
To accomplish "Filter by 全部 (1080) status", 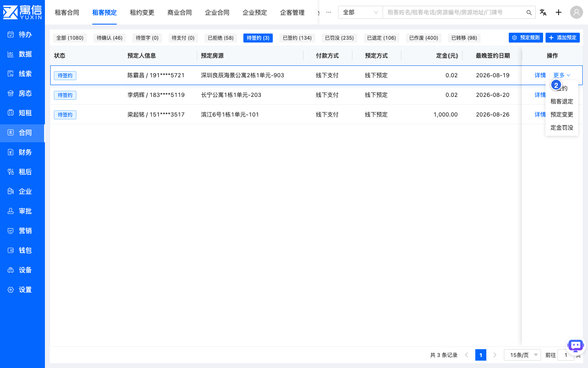I will tap(70, 38).
